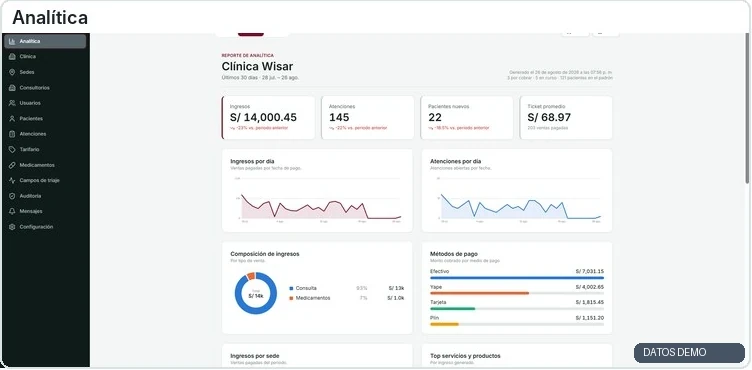Select the Pacientes nuevos 22 card

(467, 118)
